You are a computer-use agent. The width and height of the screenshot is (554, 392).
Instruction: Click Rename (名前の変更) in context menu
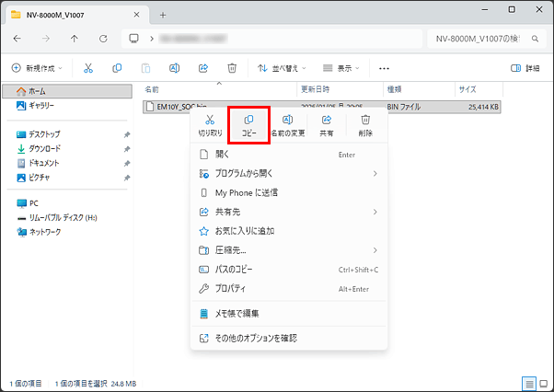288,125
